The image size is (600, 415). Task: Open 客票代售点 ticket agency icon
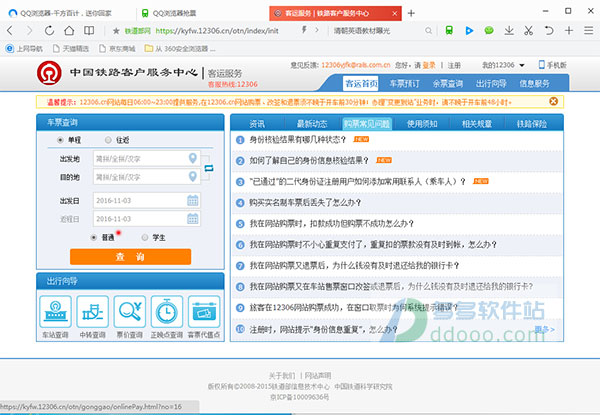click(204, 311)
